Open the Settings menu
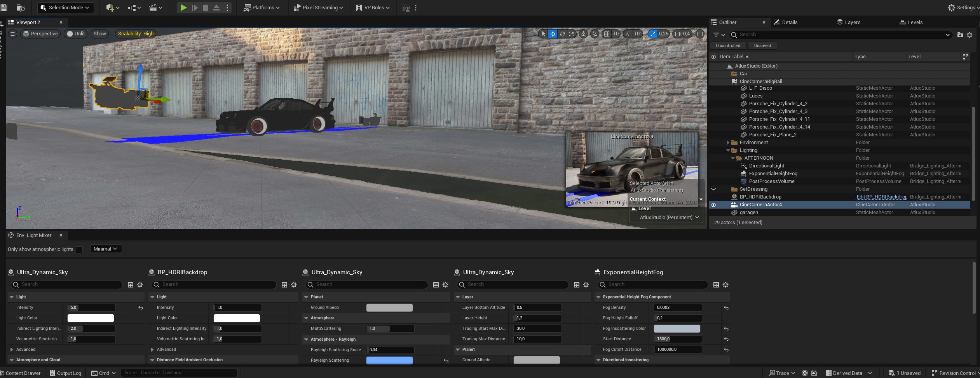980x378 pixels. [x=963, y=7]
